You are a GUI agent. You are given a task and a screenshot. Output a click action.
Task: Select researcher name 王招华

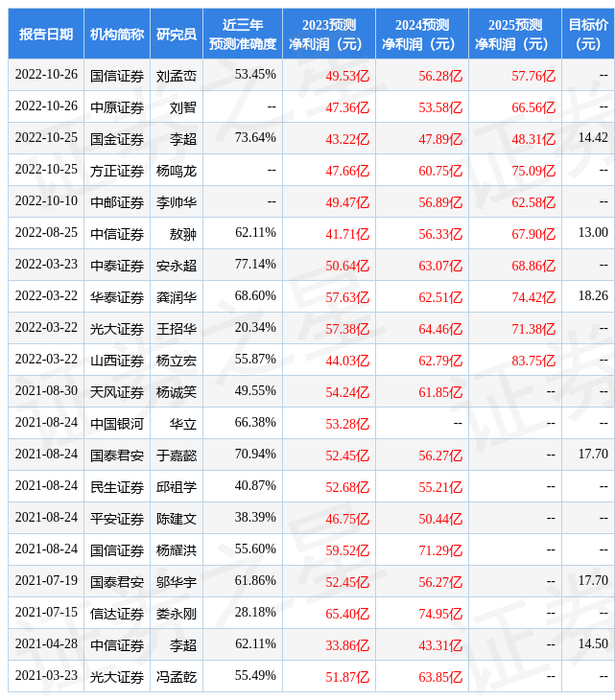(x=177, y=329)
